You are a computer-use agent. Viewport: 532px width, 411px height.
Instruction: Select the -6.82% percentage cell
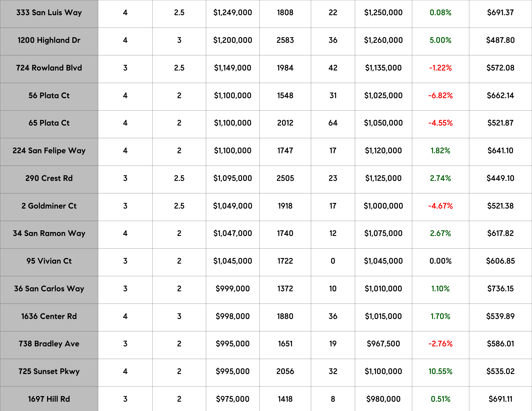point(440,96)
